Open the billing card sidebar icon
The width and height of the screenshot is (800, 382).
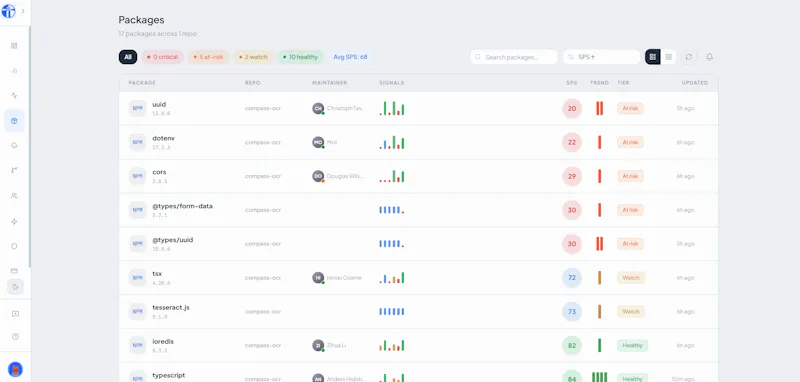click(x=14, y=270)
